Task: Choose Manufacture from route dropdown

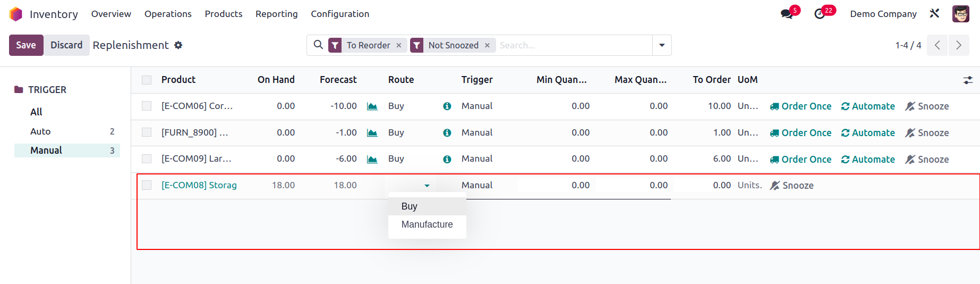Action: [427, 224]
